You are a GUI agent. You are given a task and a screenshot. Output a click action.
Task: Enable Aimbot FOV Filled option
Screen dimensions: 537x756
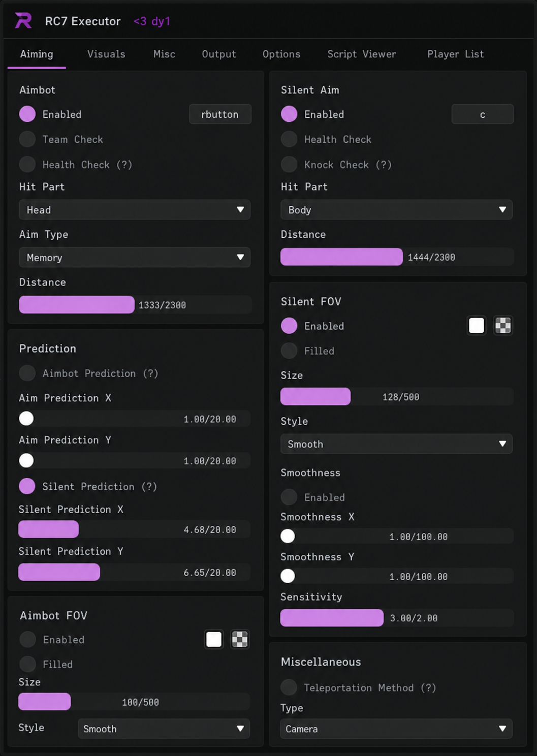(27, 664)
